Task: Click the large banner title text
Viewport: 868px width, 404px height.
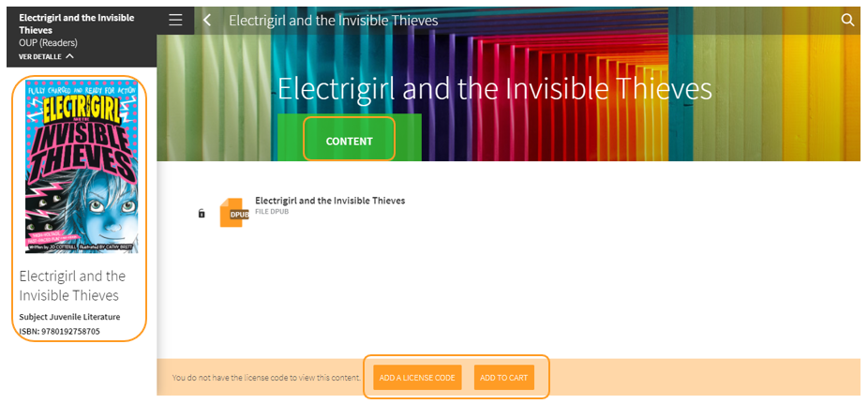Action: [x=494, y=88]
